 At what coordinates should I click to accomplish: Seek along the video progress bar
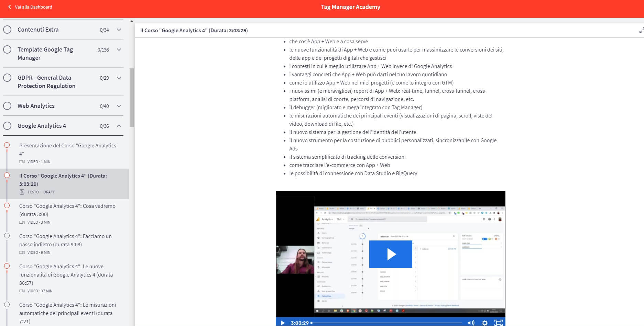(x=387, y=323)
